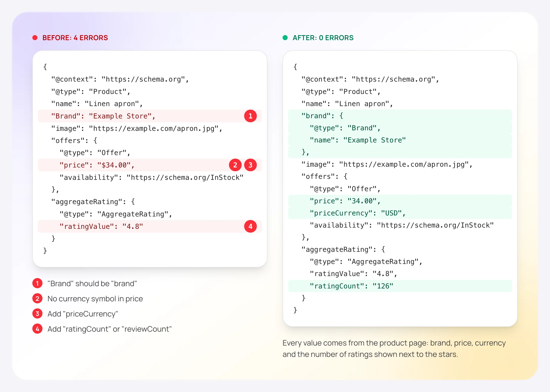Select the "@type": "Brand" line
Image resolution: width=550 pixels, height=392 pixels.
400,128
